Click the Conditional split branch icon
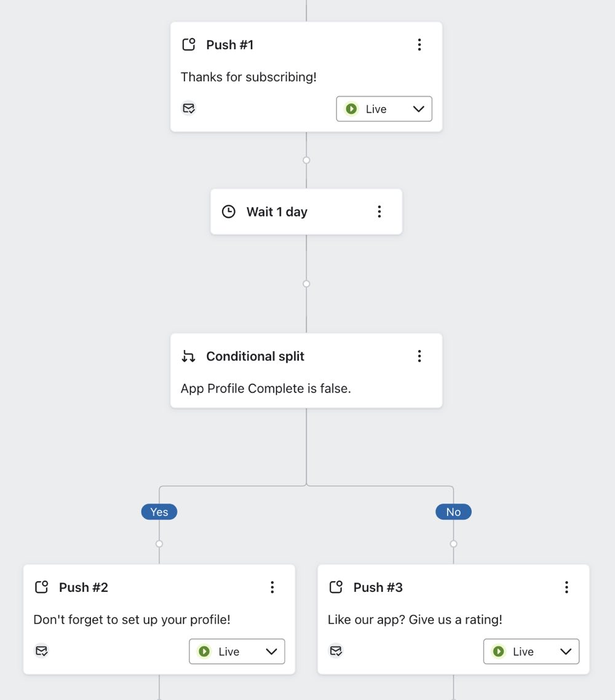Viewport: 615px width, 700px height. (188, 356)
